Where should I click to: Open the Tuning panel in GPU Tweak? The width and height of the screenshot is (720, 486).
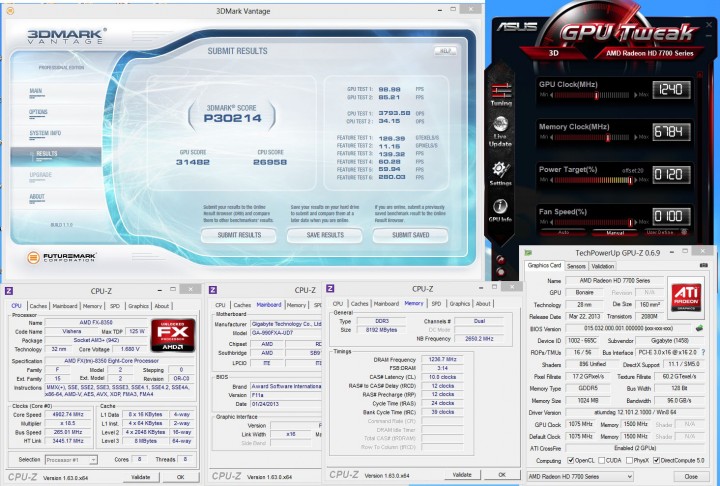[501, 94]
